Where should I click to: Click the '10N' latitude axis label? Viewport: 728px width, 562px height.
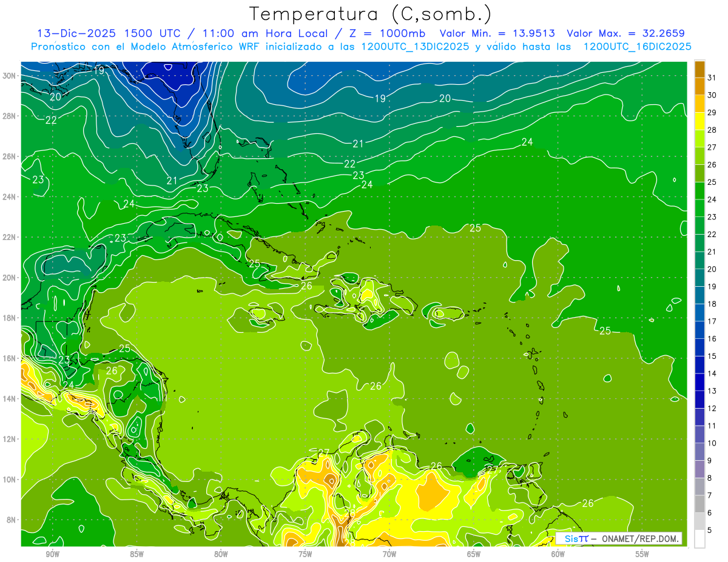point(10,479)
